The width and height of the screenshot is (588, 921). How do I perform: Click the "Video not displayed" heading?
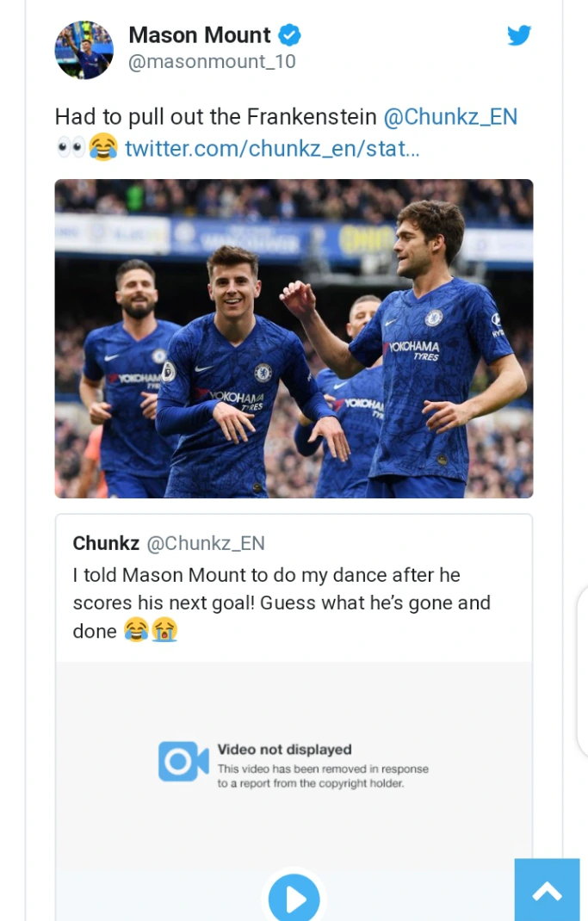click(x=284, y=750)
